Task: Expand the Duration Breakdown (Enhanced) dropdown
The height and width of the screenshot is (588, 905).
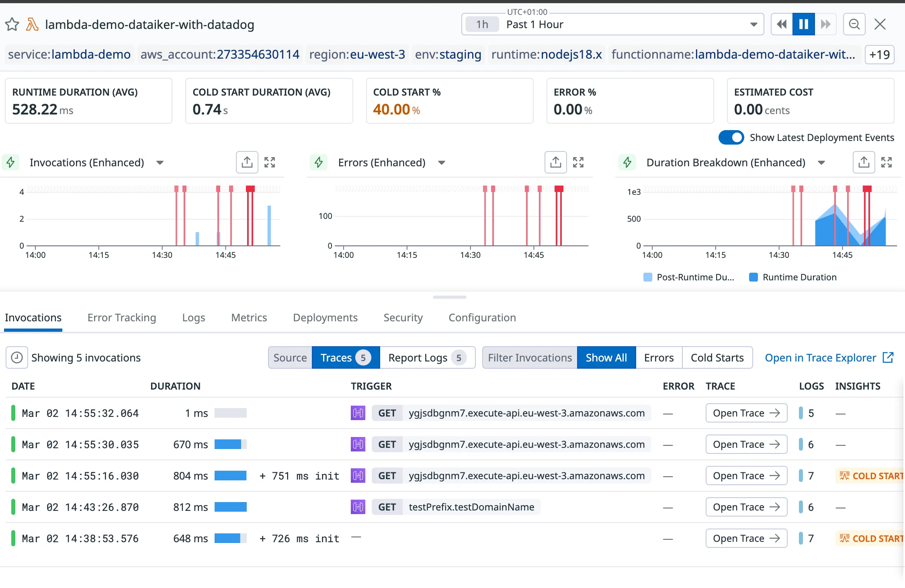Action: [x=821, y=163]
